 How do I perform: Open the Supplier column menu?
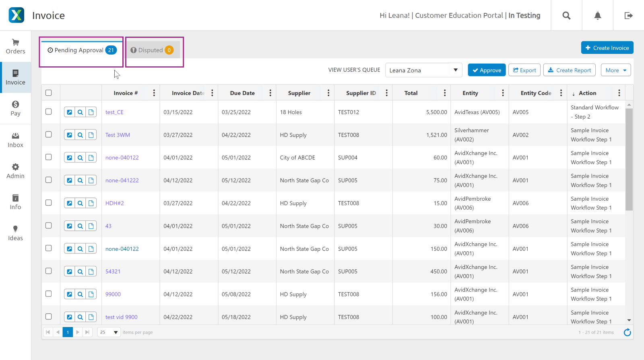328,93
